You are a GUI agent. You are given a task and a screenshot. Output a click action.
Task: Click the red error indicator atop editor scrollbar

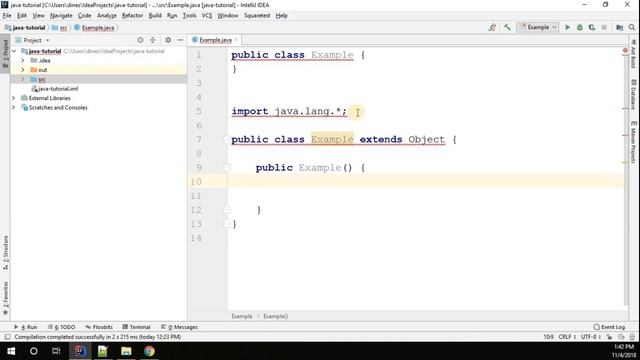(625, 51)
